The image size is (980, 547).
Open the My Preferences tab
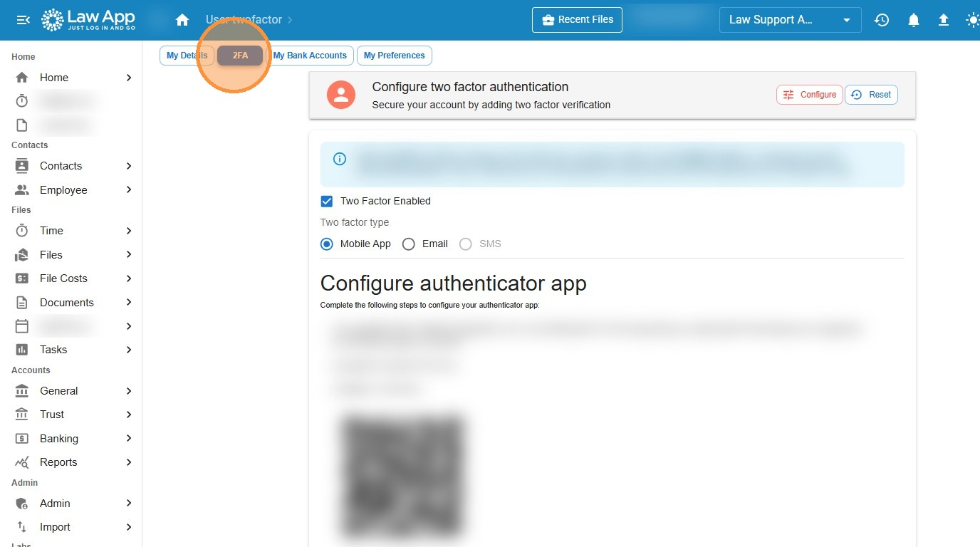point(394,56)
